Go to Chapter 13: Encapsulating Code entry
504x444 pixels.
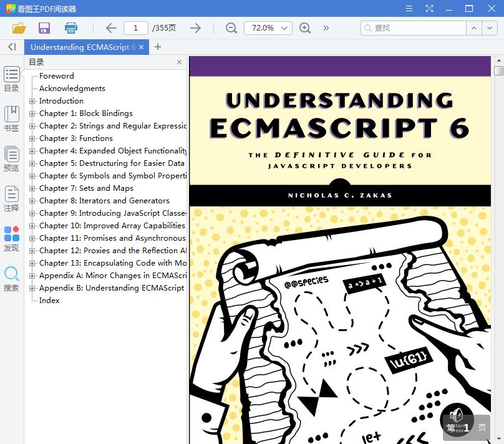[112, 263]
